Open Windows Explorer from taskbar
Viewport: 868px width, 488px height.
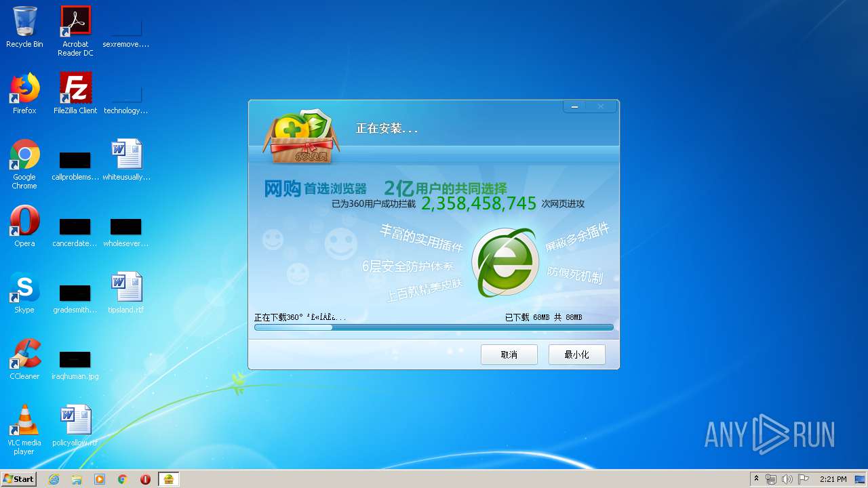pyautogui.click(x=77, y=479)
